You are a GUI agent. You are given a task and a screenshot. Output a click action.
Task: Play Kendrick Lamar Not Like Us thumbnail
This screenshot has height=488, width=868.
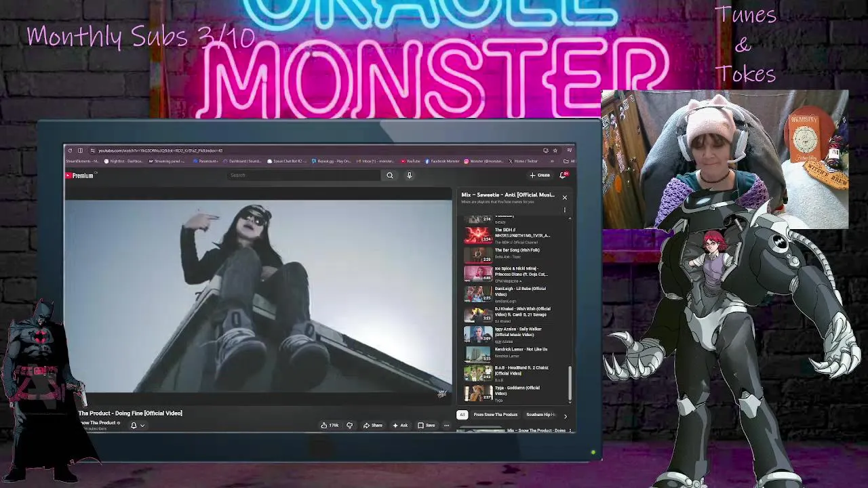click(x=477, y=354)
